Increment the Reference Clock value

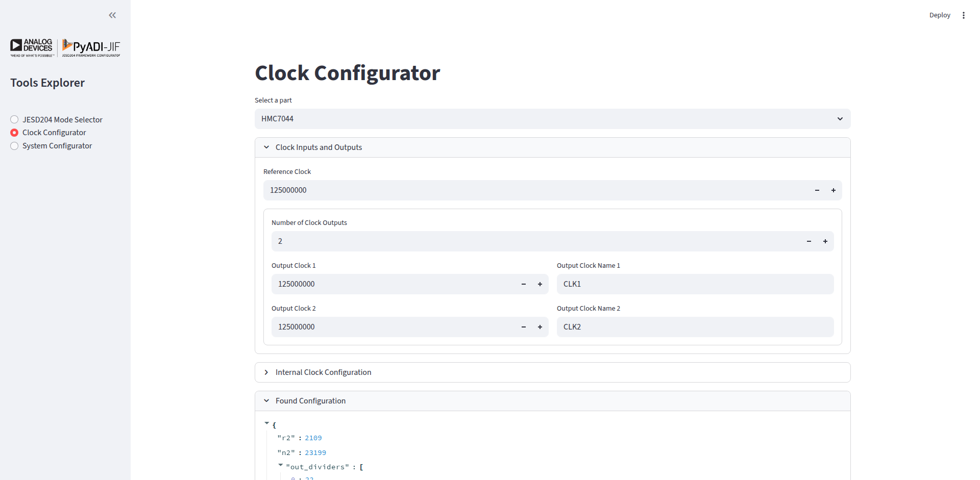coord(833,190)
